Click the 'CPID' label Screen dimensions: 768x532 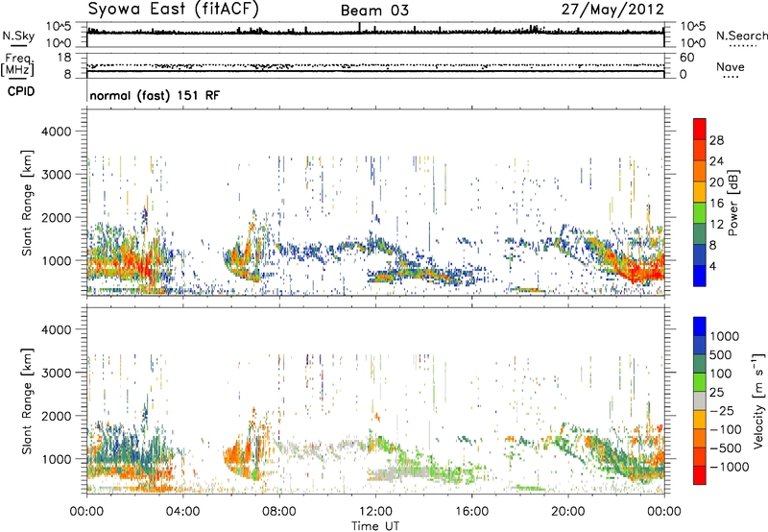(x=21, y=91)
